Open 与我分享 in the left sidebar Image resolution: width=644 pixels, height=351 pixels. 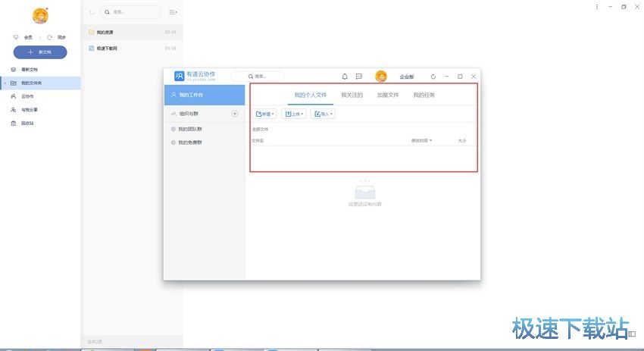click(40, 110)
